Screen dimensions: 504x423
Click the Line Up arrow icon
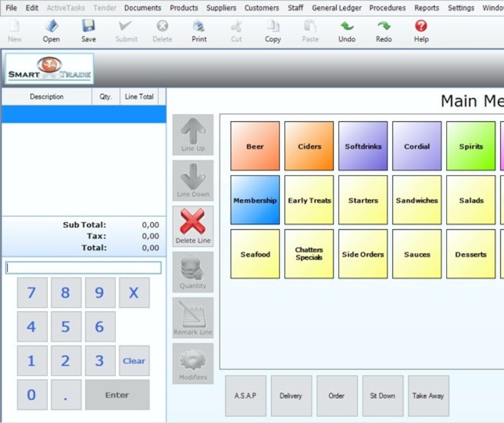click(192, 134)
